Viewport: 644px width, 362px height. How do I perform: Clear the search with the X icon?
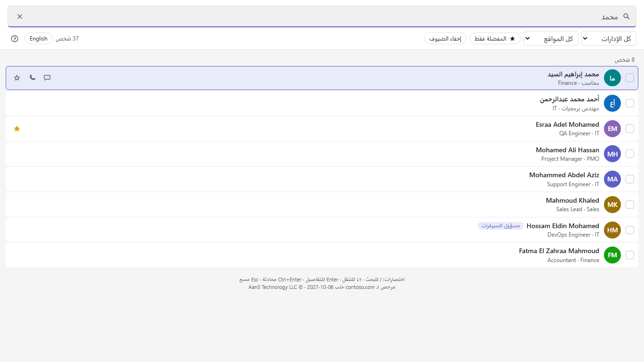(x=20, y=16)
